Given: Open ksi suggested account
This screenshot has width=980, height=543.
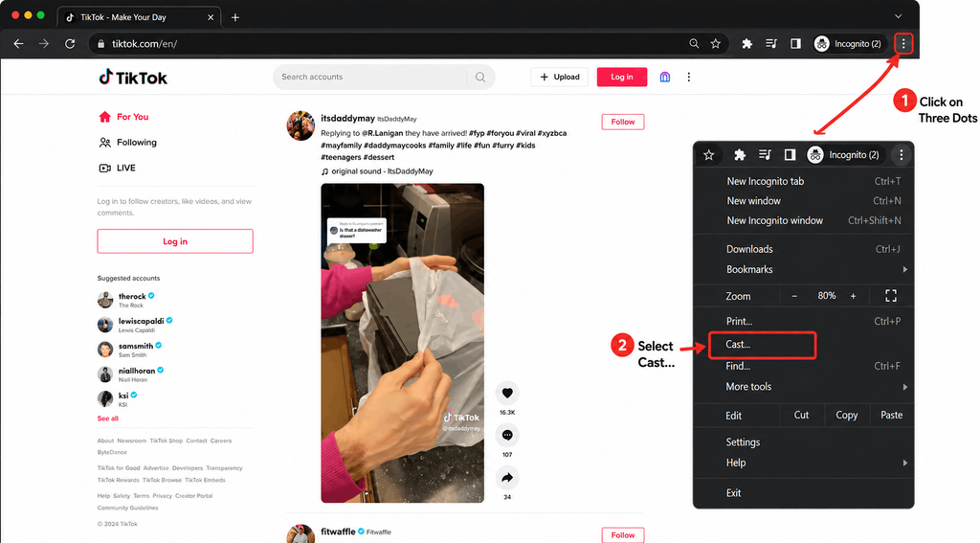Looking at the screenshot, I should coord(118,399).
